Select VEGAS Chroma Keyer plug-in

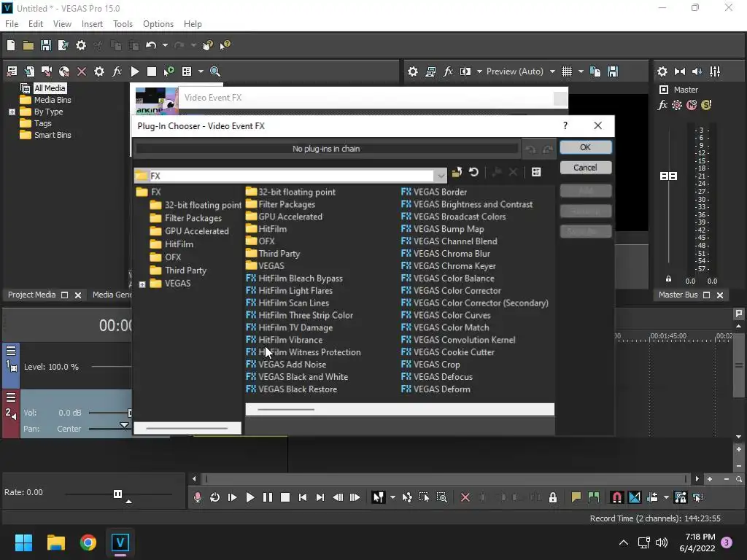449,266
